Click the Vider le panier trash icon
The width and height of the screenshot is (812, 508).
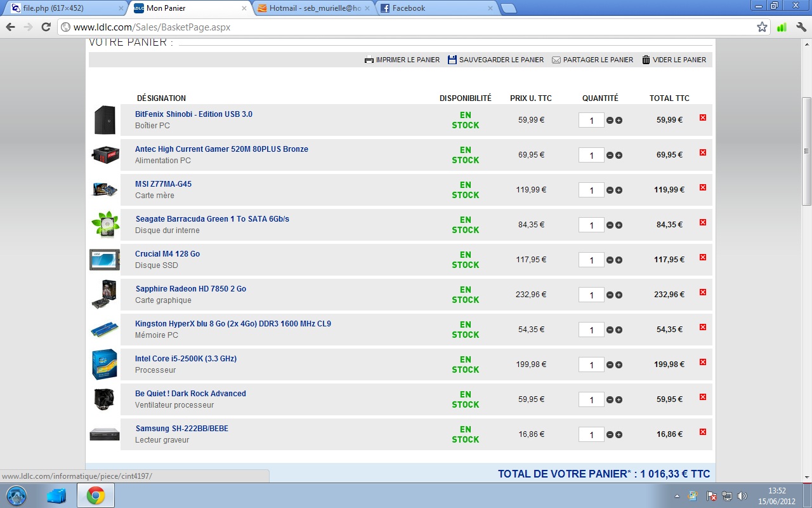pos(646,60)
